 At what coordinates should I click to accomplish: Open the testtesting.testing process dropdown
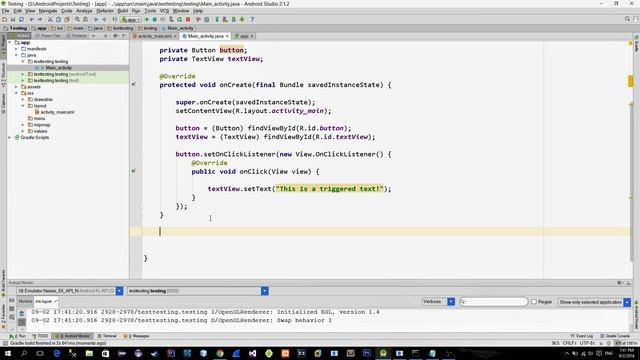pyautogui.click(x=198, y=291)
